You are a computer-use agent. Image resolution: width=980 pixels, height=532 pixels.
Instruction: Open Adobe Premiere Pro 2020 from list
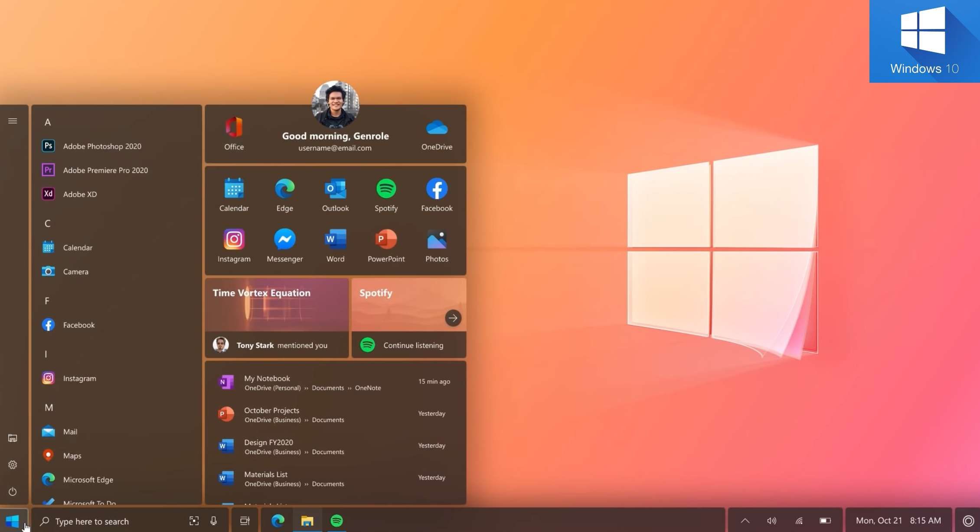(105, 170)
